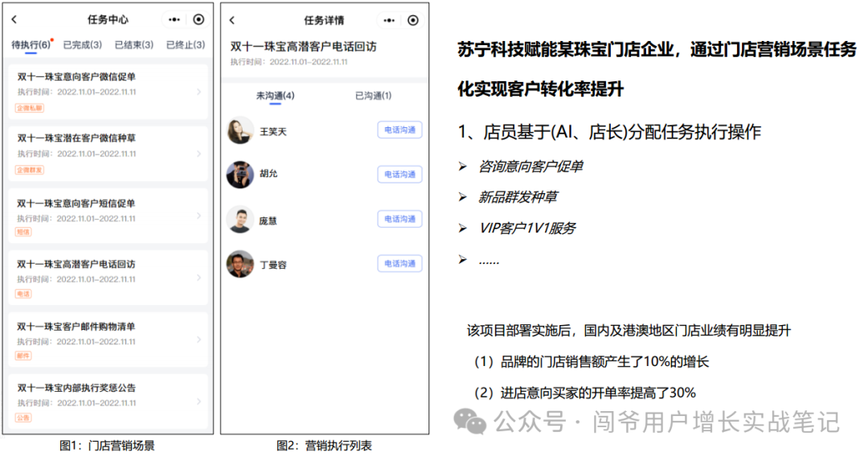Open task 双十一珠宝客户邮件购物清单

pyautogui.click(x=108, y=340)
